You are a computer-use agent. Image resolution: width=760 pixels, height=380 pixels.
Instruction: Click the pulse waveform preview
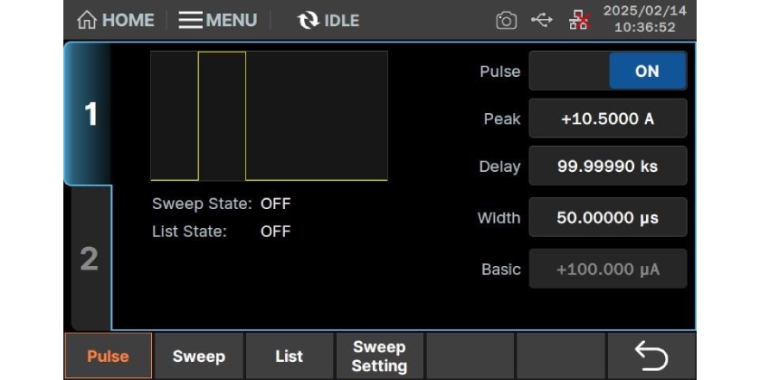[x=269, y=116]
